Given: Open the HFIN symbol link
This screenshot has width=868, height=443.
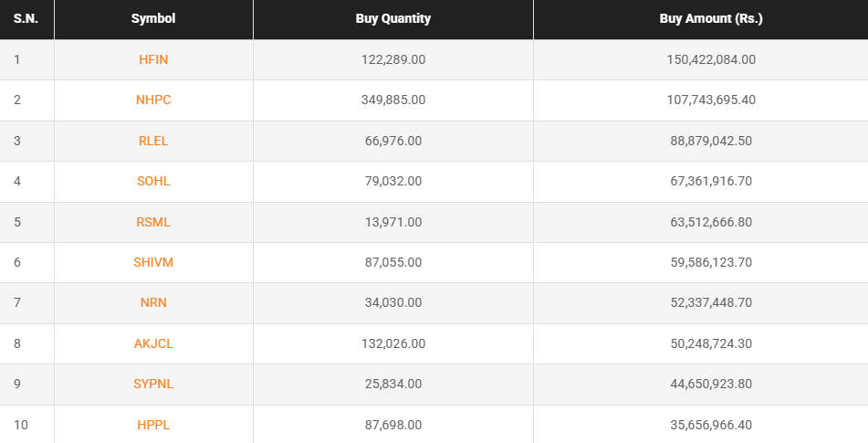Looking at the screenshot, I should coord(153,59).
